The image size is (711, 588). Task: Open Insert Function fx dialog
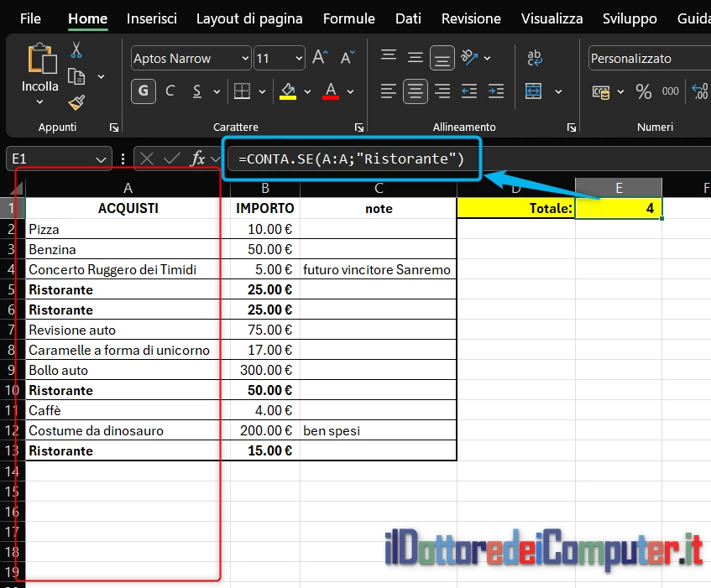click(x=198, y=159)
